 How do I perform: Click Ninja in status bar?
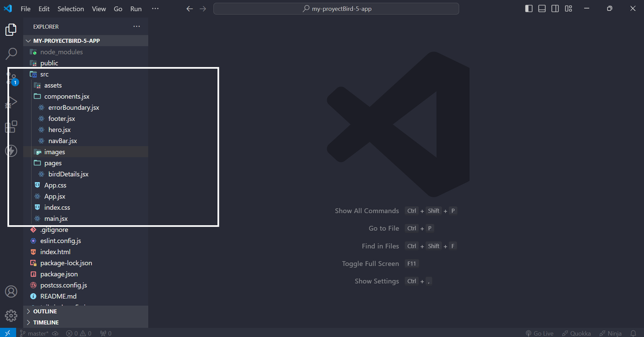pos(610,333)
